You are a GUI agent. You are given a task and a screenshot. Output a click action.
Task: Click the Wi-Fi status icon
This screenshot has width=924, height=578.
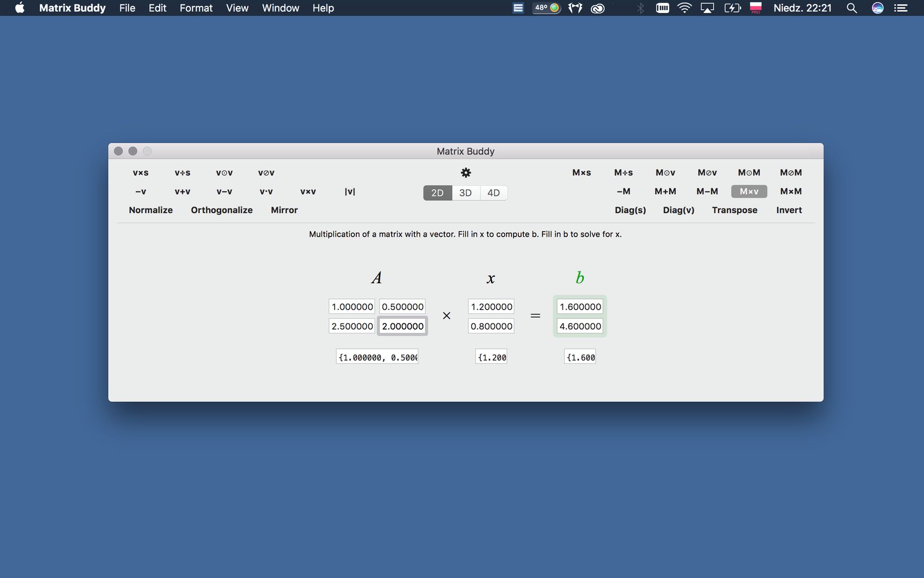coord(684,8)
